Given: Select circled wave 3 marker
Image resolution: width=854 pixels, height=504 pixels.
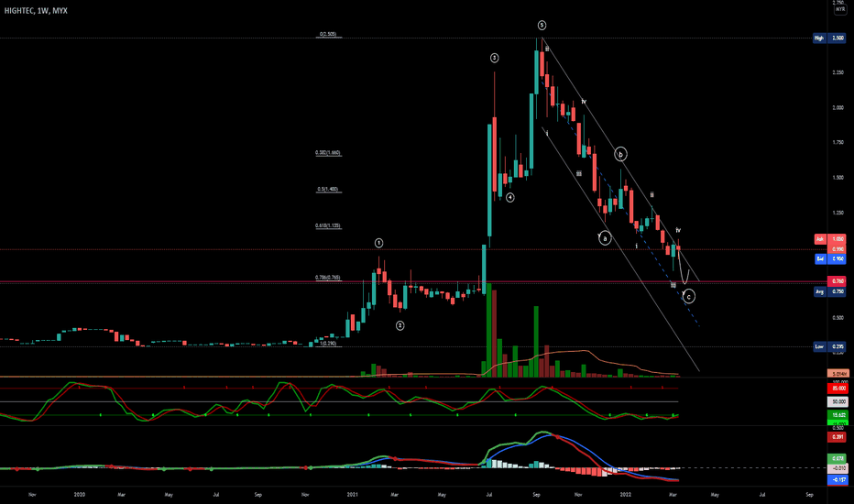Looking at the screenshot, I should (494, 58).
